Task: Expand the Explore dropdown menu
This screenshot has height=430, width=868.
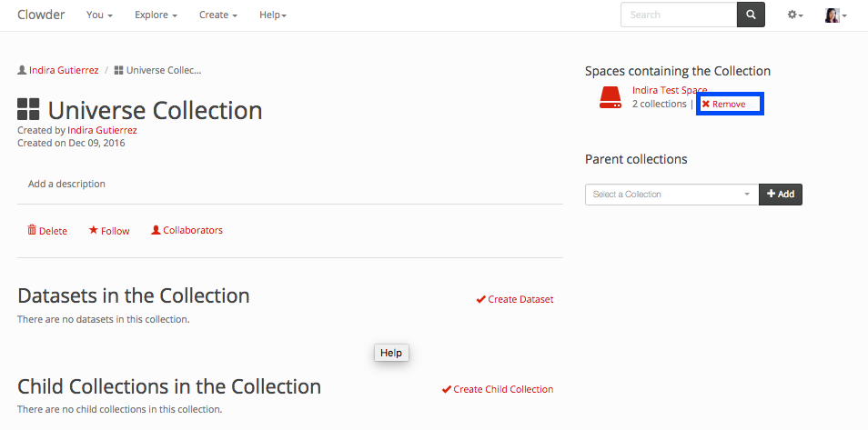Action: pyautogui.click(x=156, y=15)
